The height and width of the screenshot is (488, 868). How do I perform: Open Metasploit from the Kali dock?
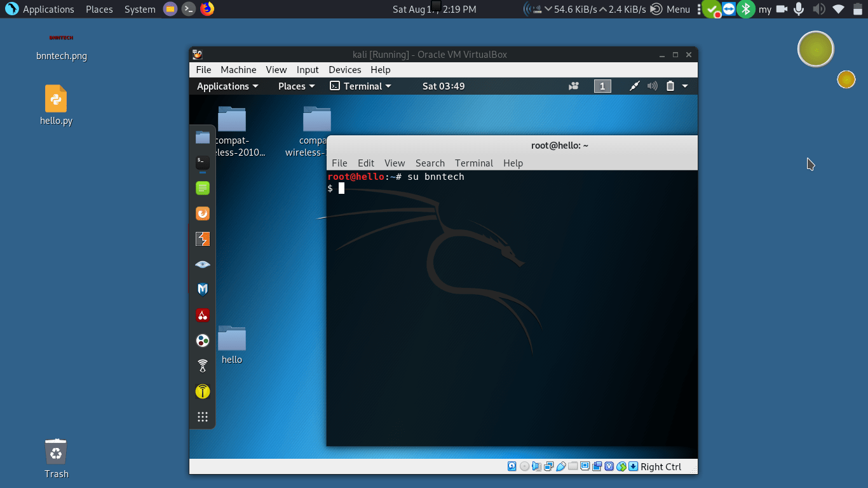(x=203, y=290)
